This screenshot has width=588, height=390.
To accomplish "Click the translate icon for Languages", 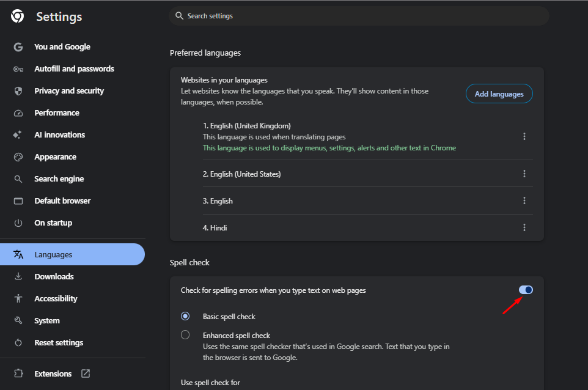I will coord(18,255).
